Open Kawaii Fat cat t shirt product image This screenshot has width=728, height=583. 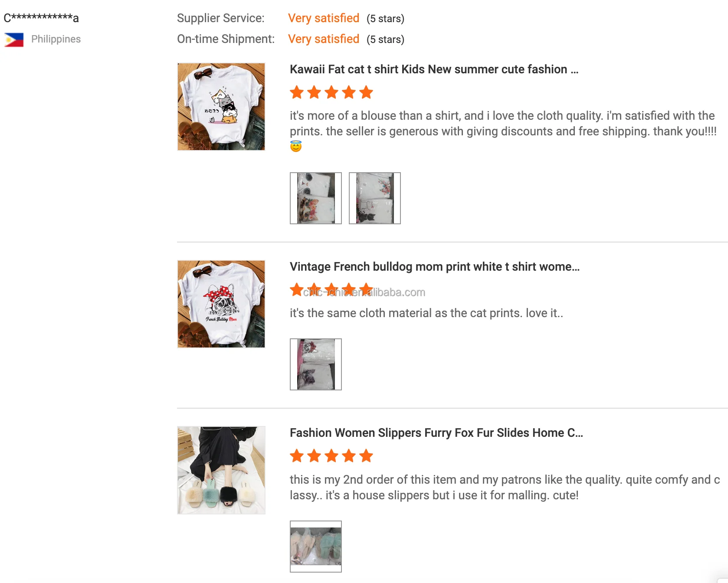point(221,107)
